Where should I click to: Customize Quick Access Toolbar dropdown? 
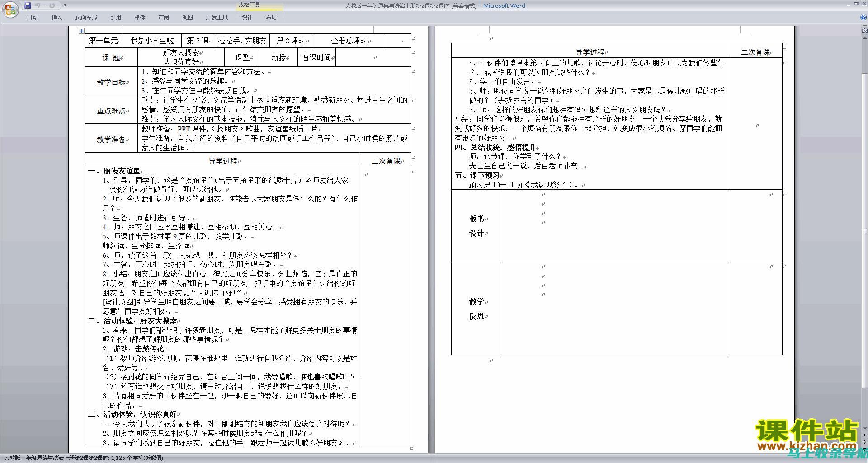click(x=65, y=5)
